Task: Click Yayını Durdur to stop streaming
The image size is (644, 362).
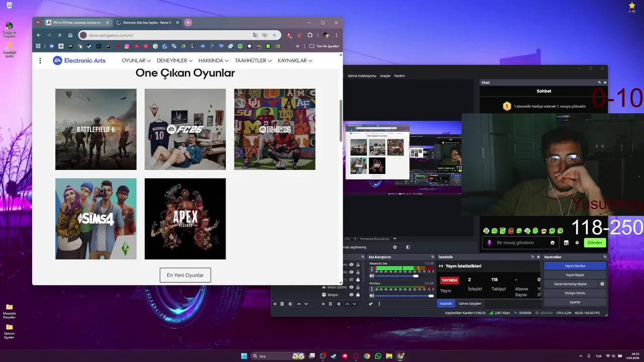Action: click(x=575, y=266)
